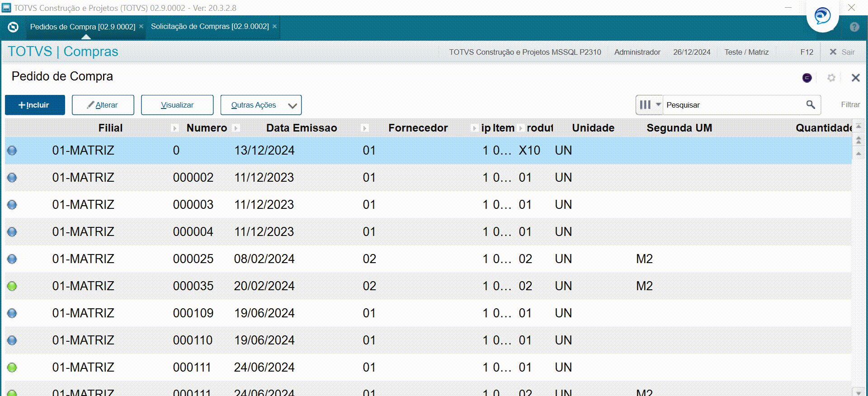Select order number 000003

pos(193,205)
